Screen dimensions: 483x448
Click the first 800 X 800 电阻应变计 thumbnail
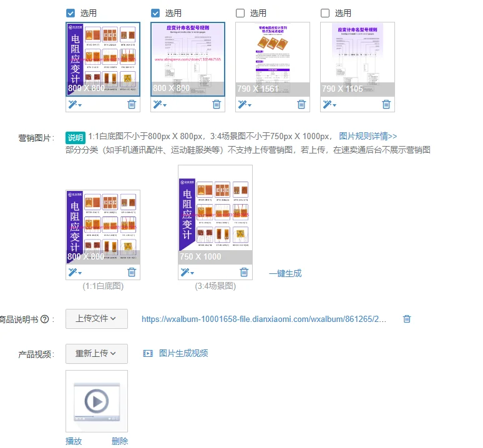(103, 59)
